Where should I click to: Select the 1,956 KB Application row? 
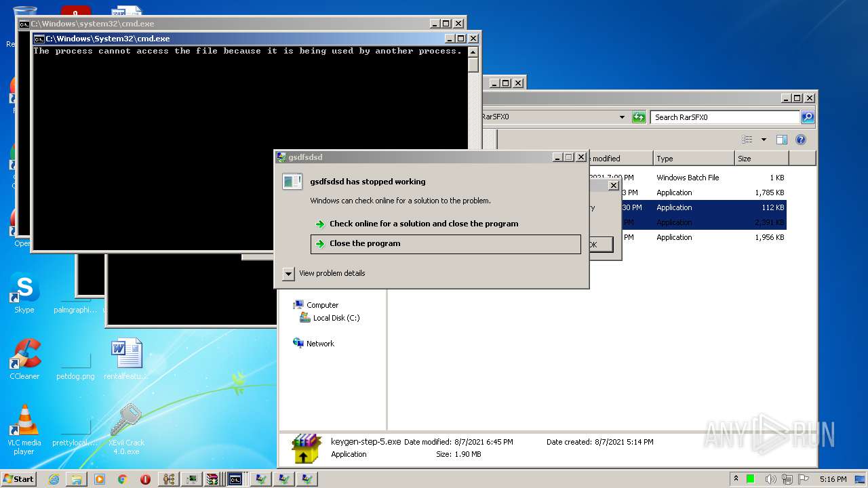(x=704, y=237)
